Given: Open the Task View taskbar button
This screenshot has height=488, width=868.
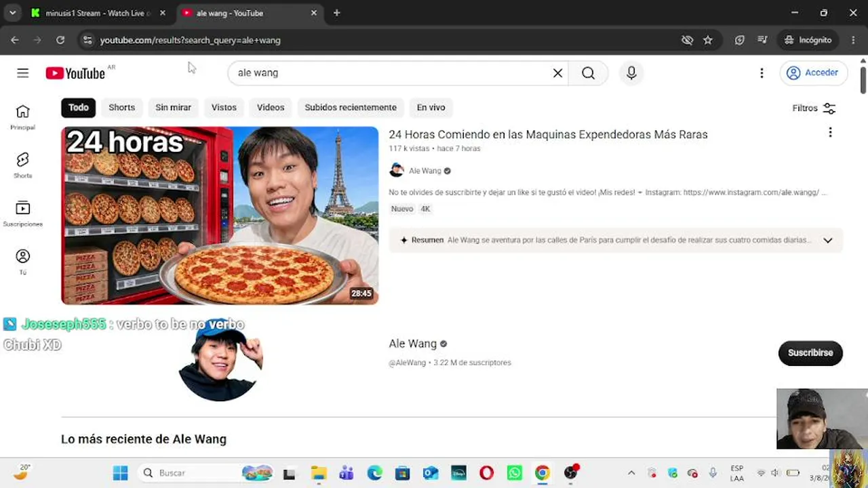Looking at the screenshot, I should coord(289,473).
